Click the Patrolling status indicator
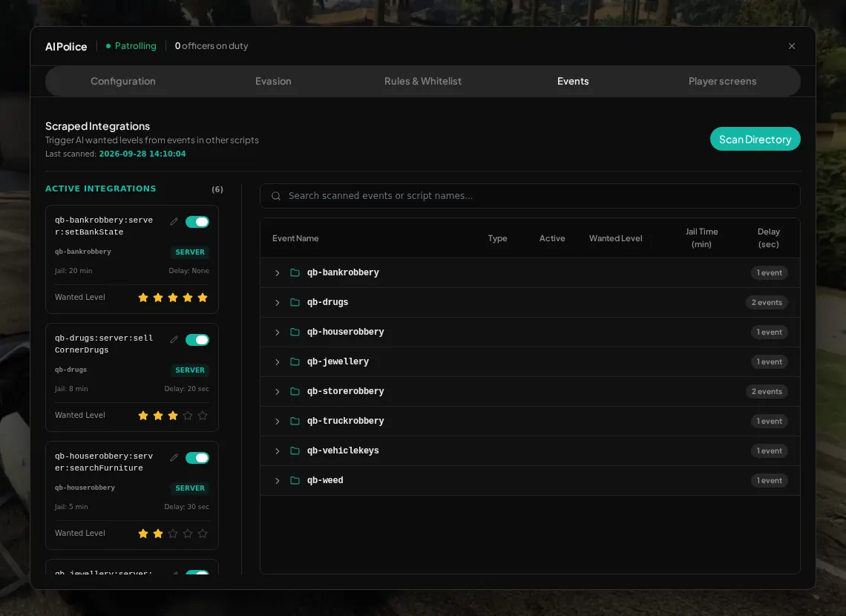Viewport: 846px width, 616px height. (131, 46)
